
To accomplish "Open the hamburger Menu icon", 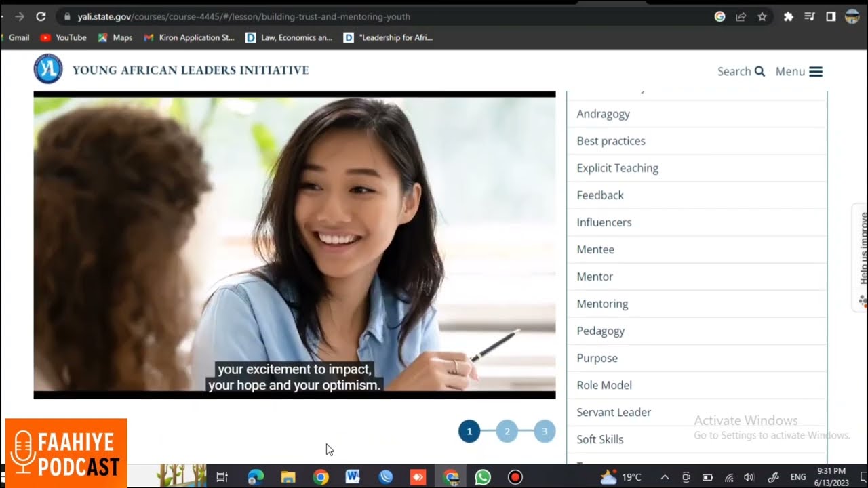I will 816,71.
